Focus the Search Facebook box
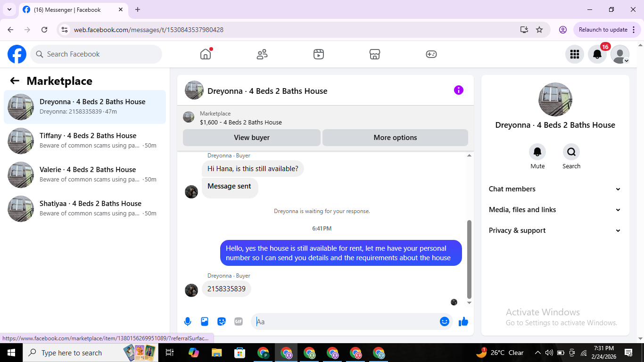The width and height of the screenshot is (644, 362). point(96,54)
